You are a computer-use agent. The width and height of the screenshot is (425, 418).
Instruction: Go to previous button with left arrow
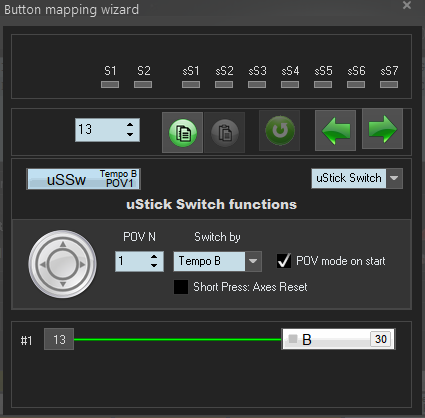point(335,130)
